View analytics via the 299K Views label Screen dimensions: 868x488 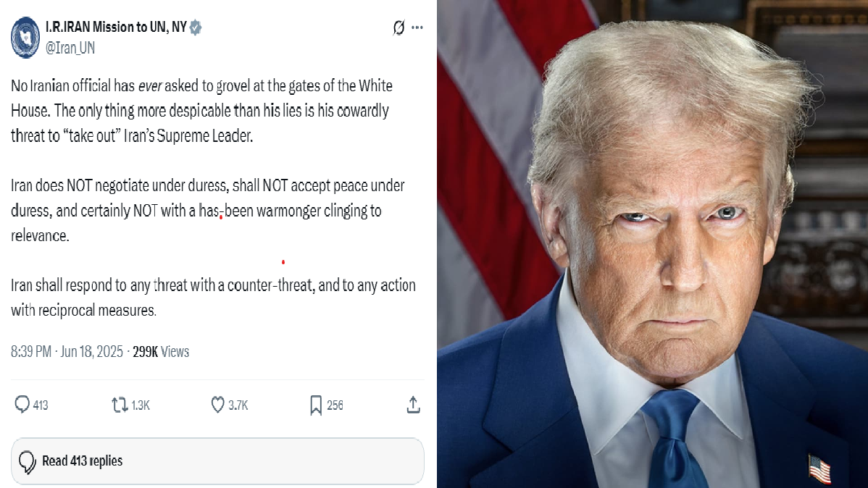pos(161,352)
